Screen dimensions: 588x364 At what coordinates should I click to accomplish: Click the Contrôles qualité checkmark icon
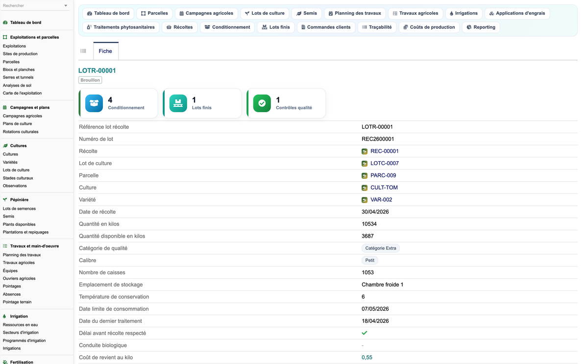click(262, 103)
